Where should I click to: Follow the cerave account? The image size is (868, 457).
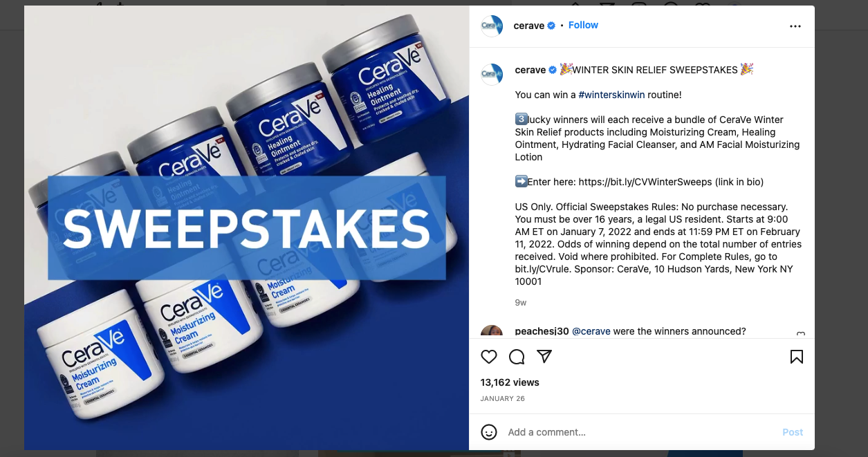pos(583,25)
